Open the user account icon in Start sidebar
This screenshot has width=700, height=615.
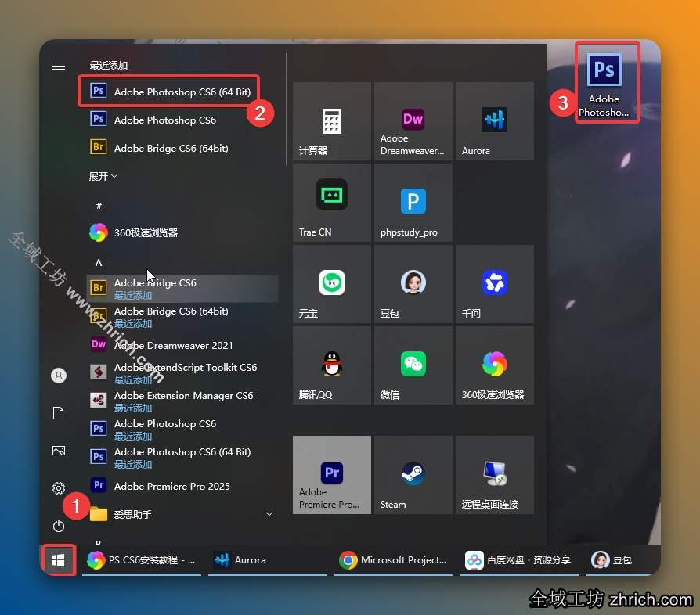coord(59,376)
